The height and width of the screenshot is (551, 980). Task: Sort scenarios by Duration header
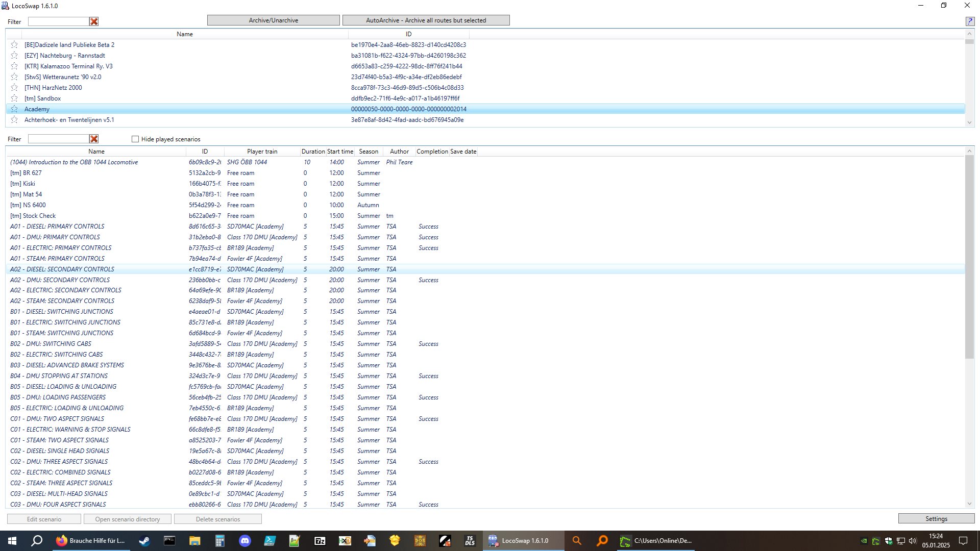pyautogui.click(x=313, y=152)
